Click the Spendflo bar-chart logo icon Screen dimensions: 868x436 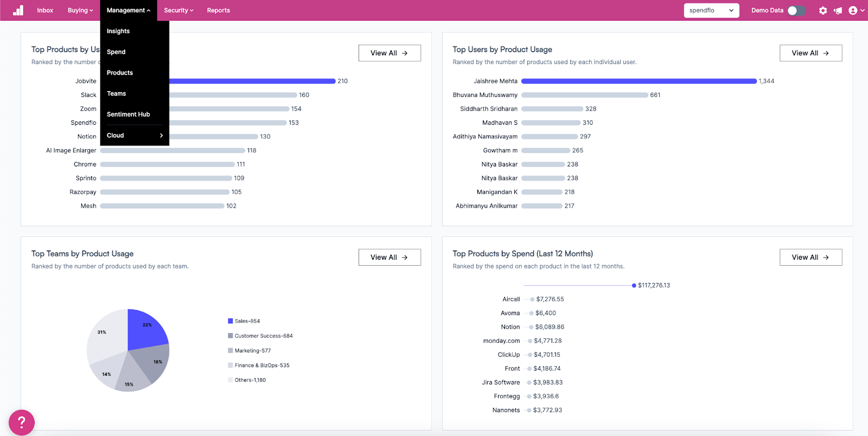tap(18, 10)
